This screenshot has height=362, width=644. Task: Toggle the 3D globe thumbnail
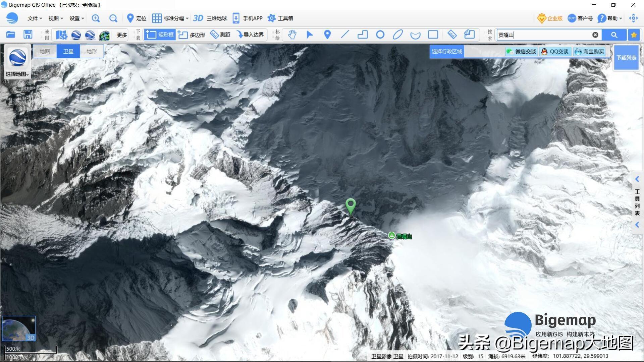pos(19,328)
